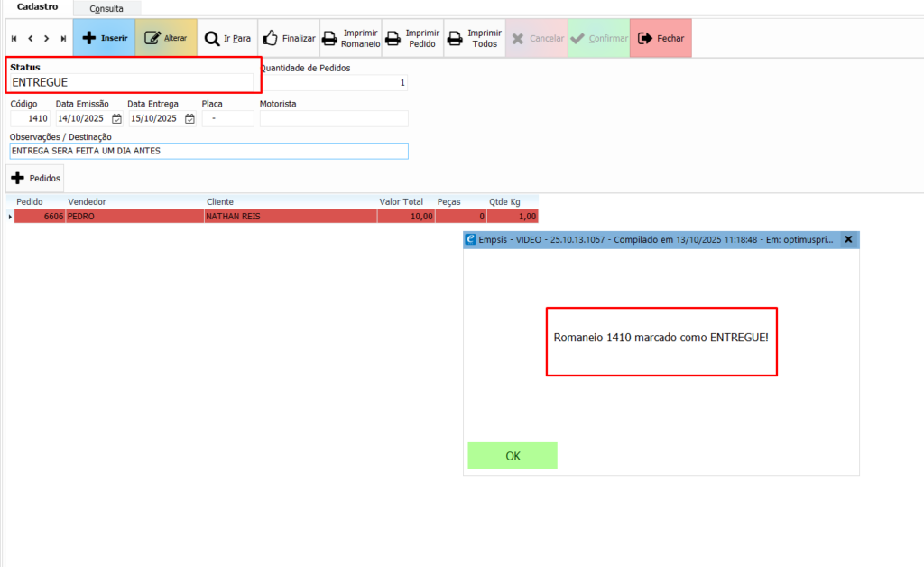Print using Imprimir Romaneio

351,39
